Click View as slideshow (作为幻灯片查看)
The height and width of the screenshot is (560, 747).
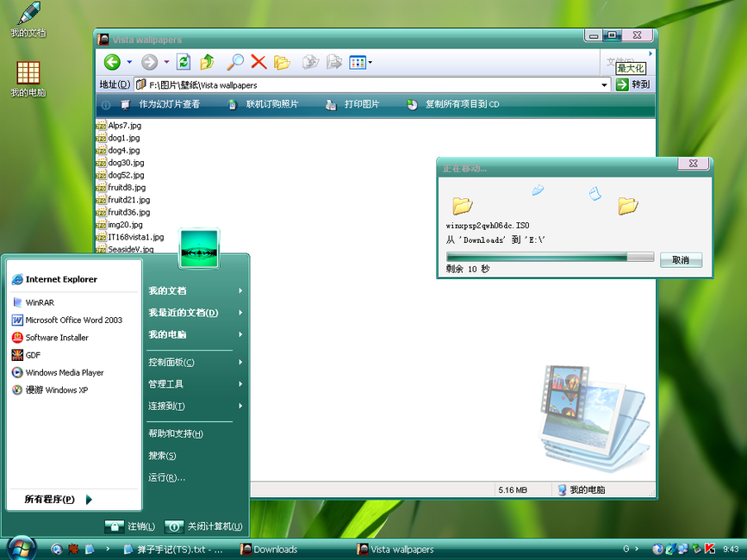(x=161, y=104)
